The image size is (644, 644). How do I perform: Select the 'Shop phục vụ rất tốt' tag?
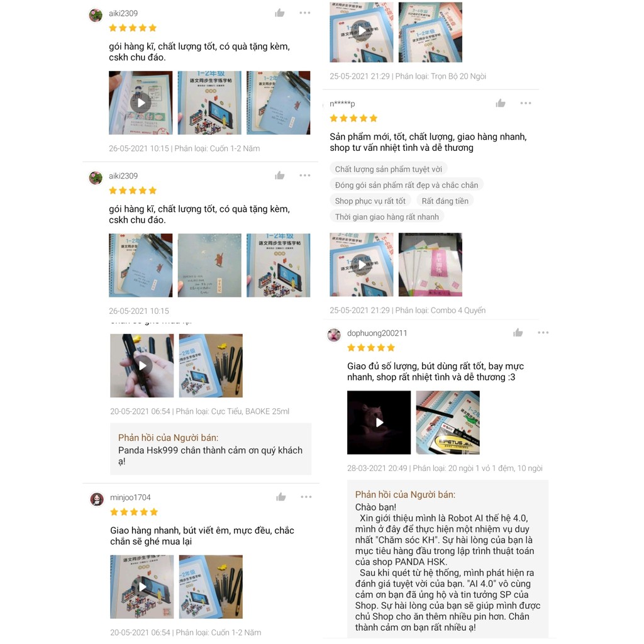coord(370,201)
